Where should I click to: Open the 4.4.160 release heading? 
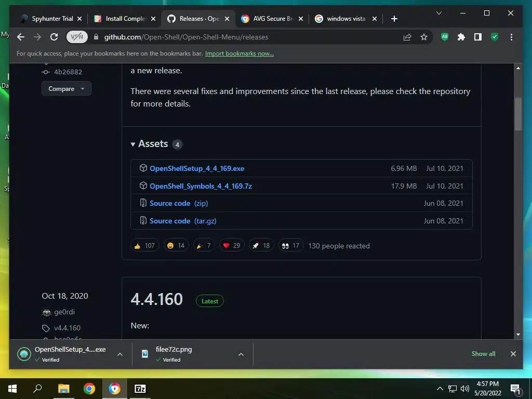[x=157, y=299]
